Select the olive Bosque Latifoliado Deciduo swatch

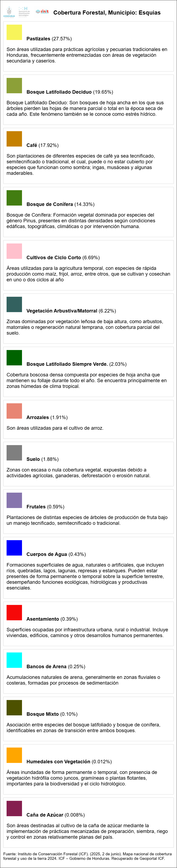pos(14,86)
